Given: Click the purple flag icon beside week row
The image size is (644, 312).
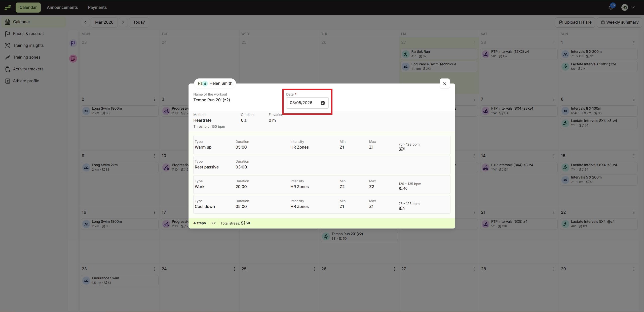Looking at the screenshot, I should (73, 43).
